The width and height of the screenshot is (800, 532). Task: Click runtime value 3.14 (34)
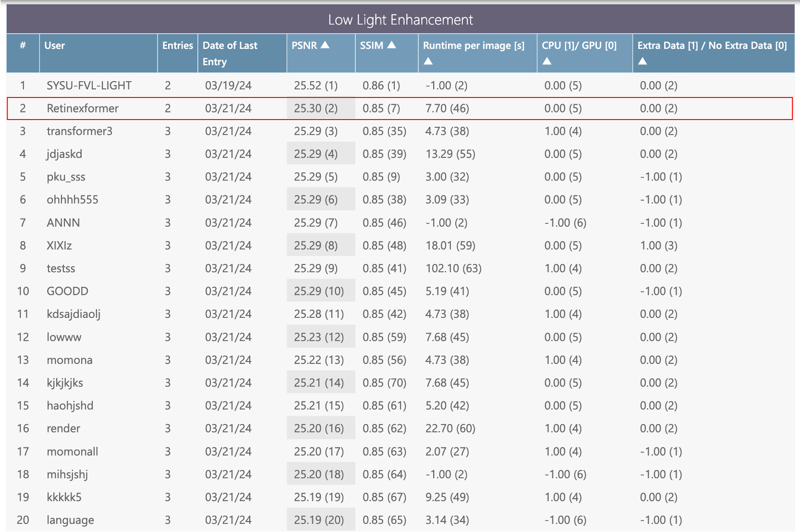[448, 520]
